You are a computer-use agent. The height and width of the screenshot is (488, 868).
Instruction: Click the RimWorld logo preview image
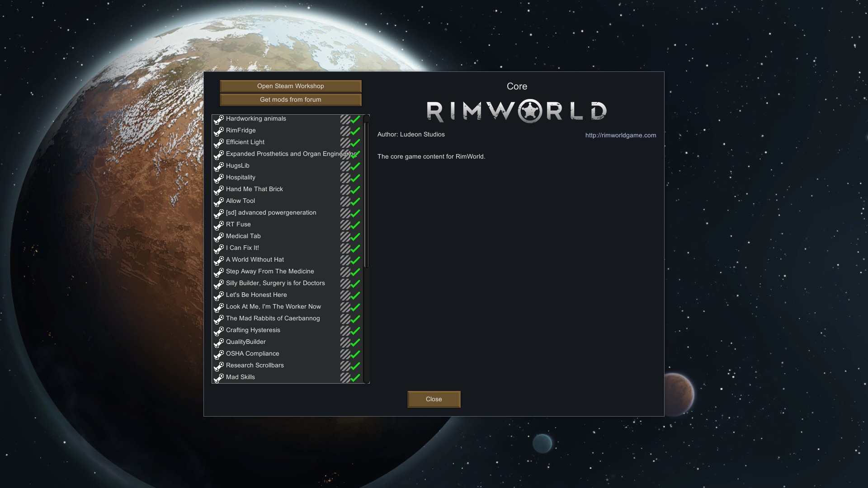[517, 111]
